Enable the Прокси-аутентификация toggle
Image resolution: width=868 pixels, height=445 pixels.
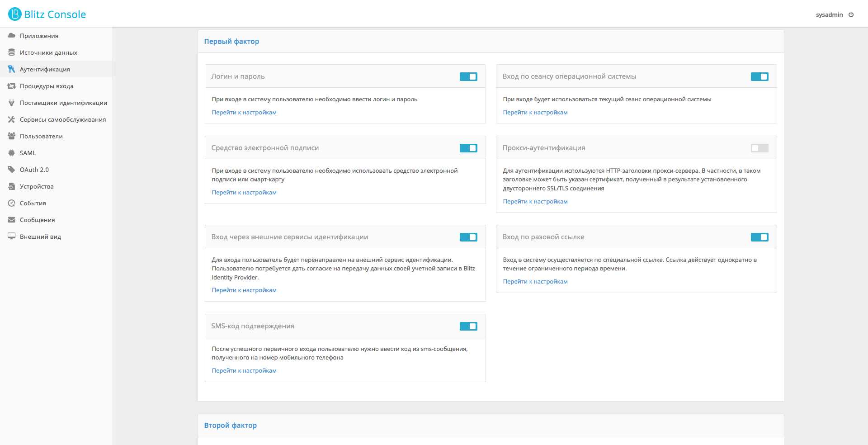pos(759,148)
